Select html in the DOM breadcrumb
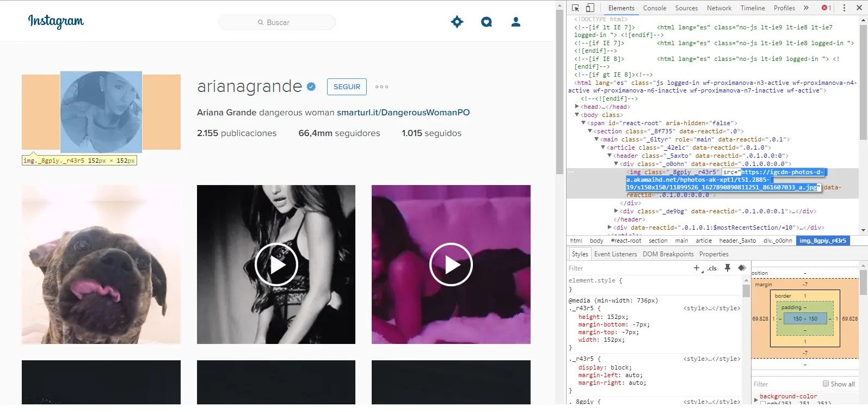This screenshot has height=412, width=868. point(576,241)
